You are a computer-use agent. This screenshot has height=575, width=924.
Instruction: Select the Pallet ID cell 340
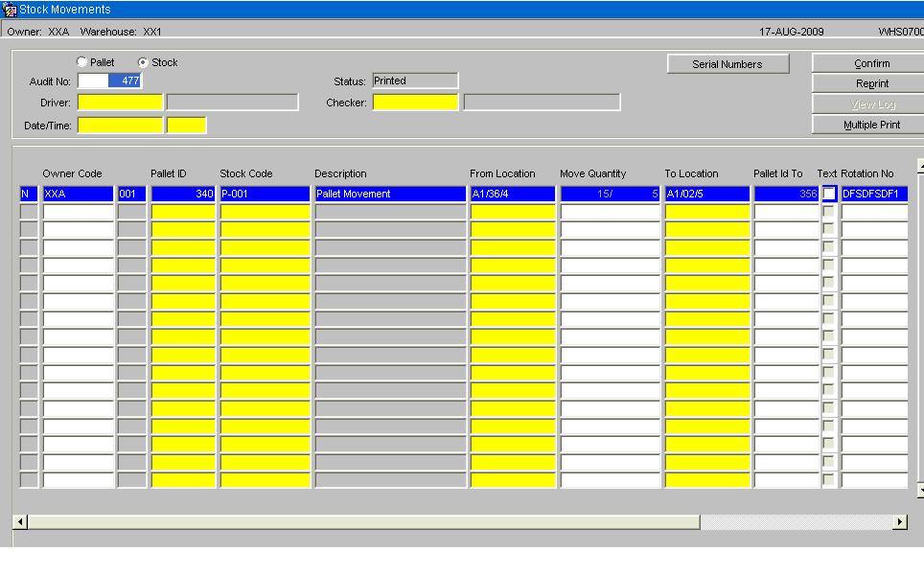coord(183,194)
